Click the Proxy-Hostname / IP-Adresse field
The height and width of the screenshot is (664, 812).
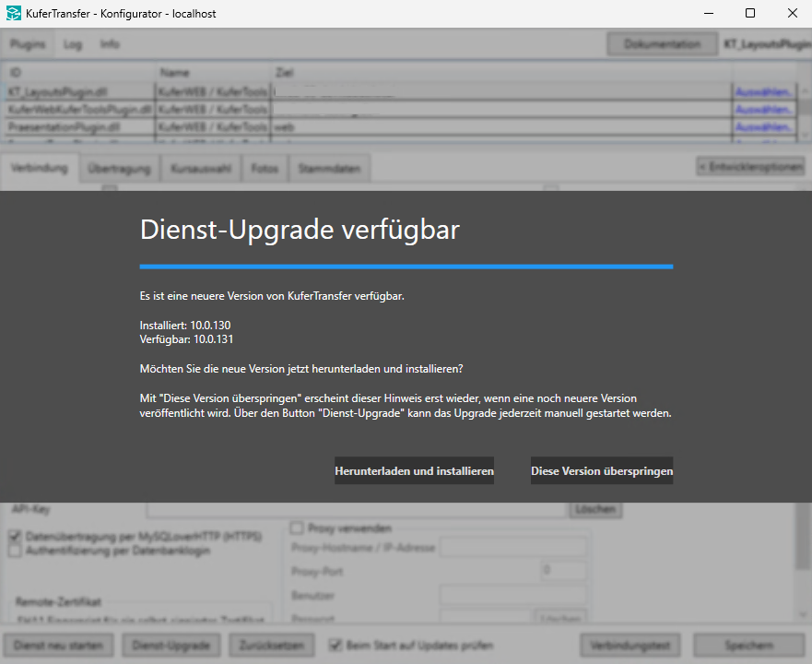click(x=513, y=548)
